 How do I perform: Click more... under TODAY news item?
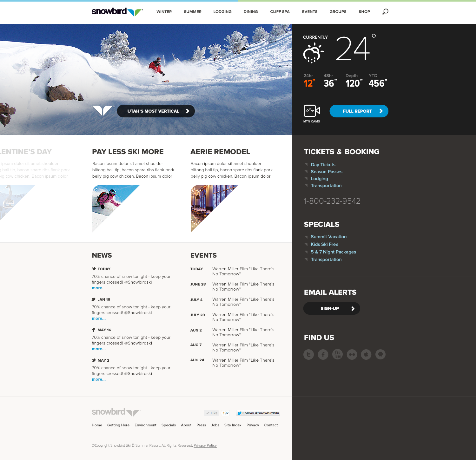coord(99,288)
